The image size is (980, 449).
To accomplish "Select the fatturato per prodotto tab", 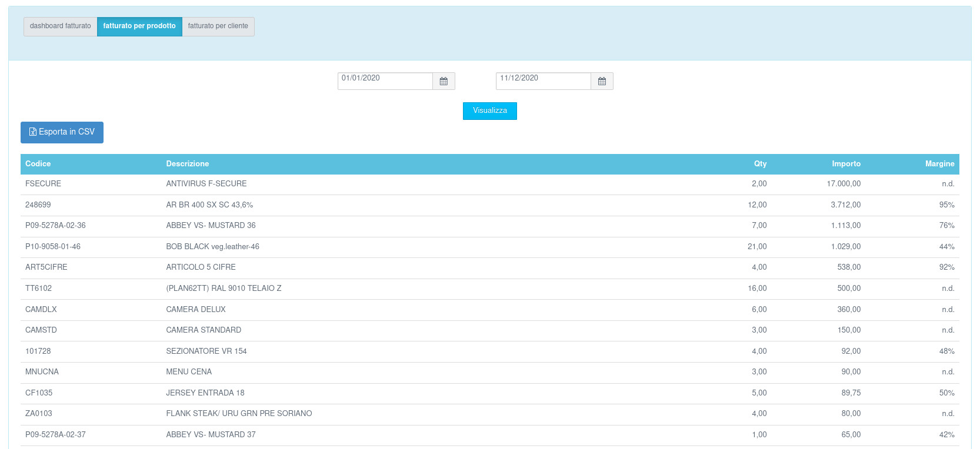I will tap(139, 26).
